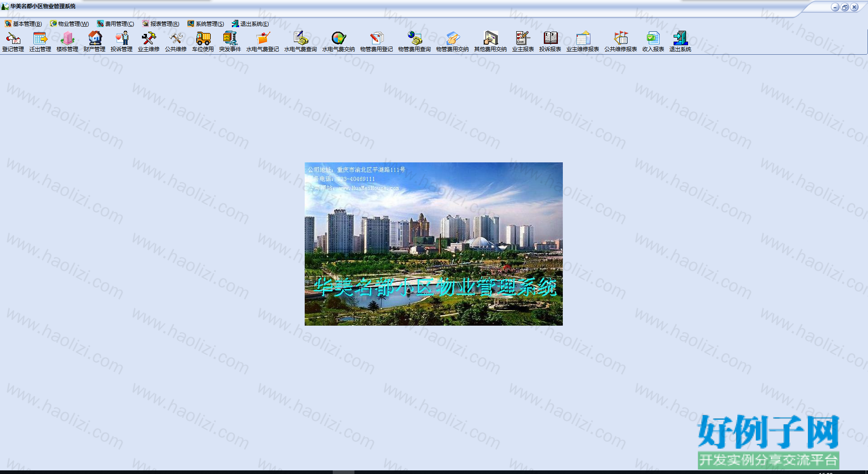Click 物管费用查询 toolbar icon

(415, 42)
